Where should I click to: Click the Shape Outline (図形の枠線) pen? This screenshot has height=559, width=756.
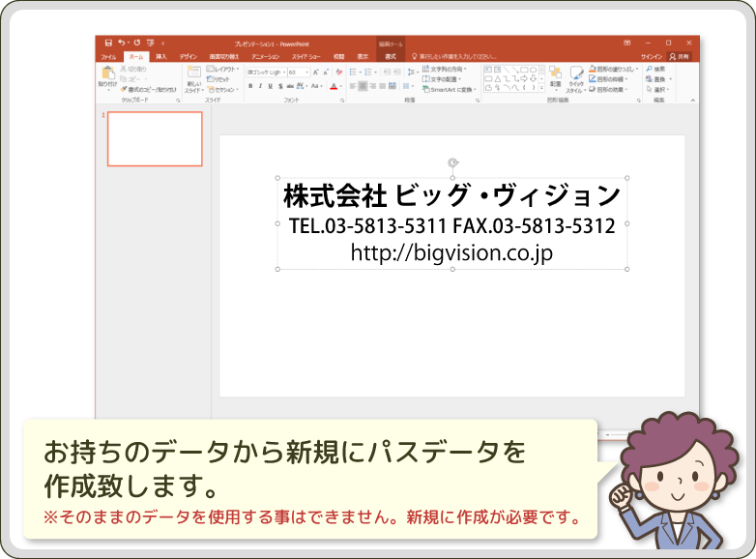click(x=593, y=79)
